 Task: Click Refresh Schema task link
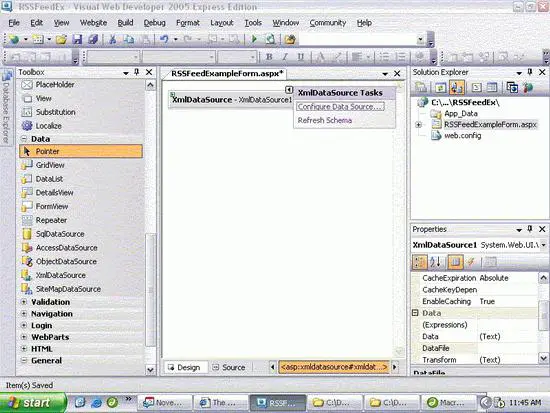click(325, 120)
